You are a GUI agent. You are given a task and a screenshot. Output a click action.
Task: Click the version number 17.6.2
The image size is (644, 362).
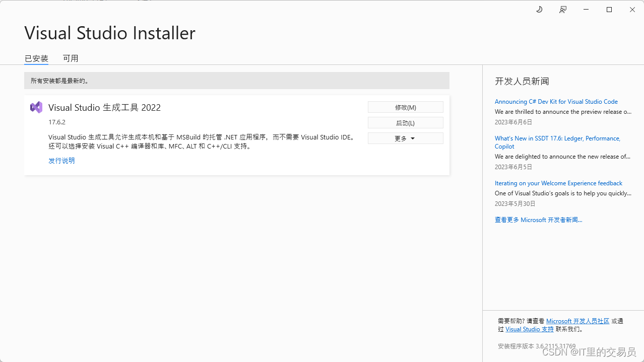[57, 122]
